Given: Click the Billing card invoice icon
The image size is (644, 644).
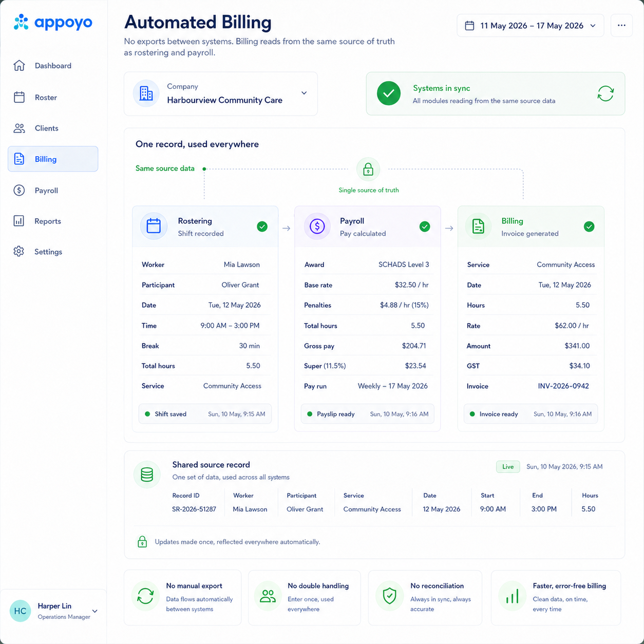Looking at the screenshot, I should (x=478, y=226).
